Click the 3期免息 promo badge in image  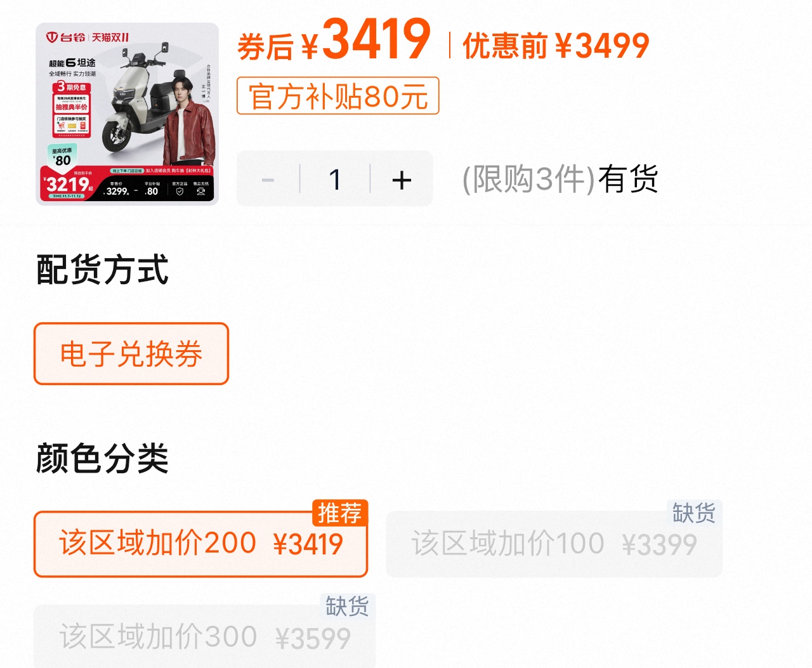tap(71, 86)
